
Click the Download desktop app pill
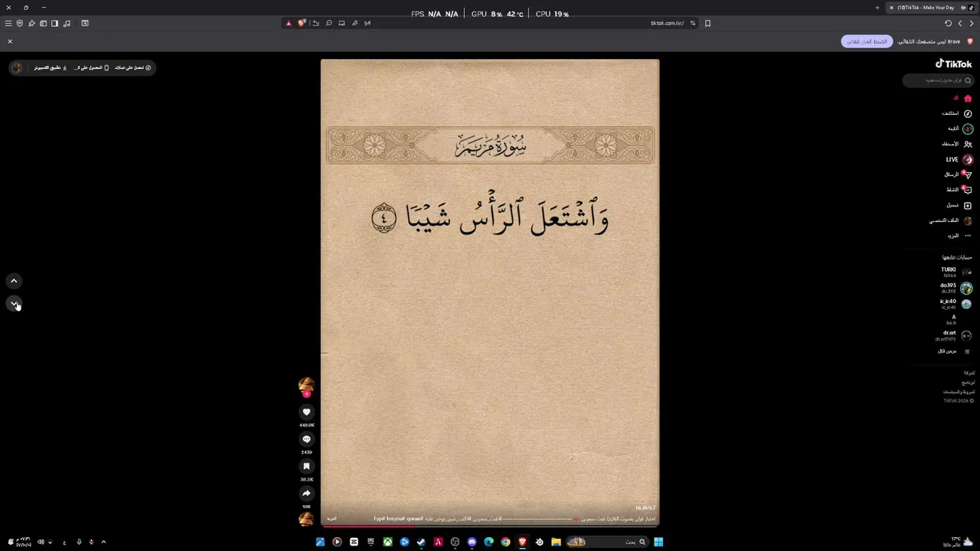51,67
